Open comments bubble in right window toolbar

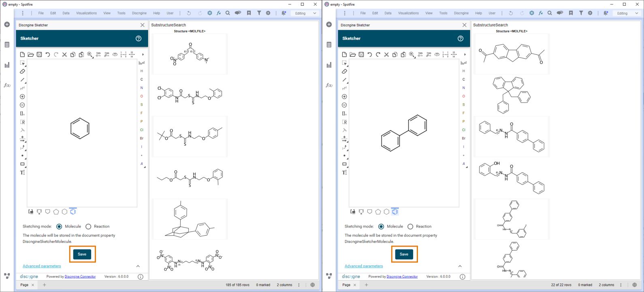point(560,13)
